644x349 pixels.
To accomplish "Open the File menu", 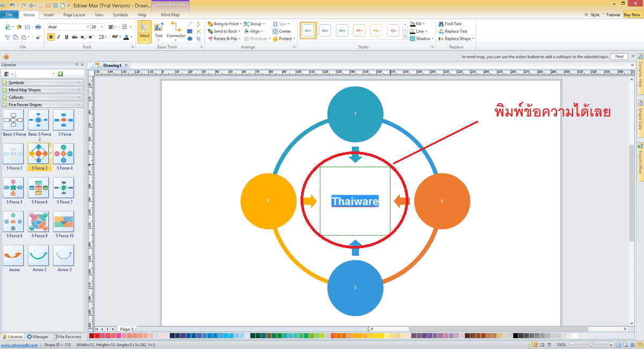I will click(x=9, y=14).
